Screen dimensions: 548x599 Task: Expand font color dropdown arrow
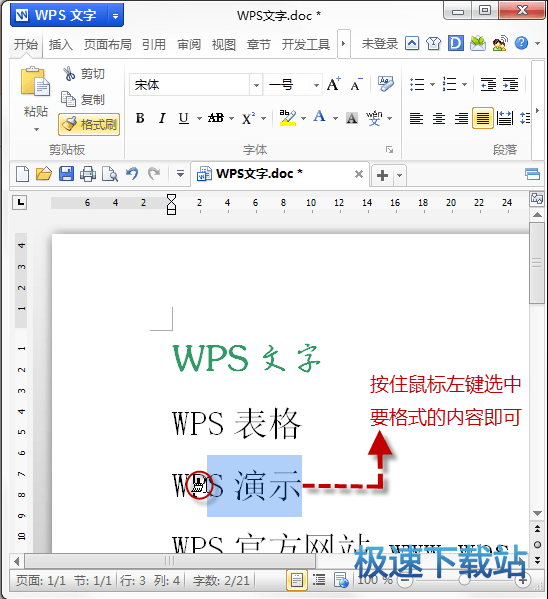pos(335,118)
